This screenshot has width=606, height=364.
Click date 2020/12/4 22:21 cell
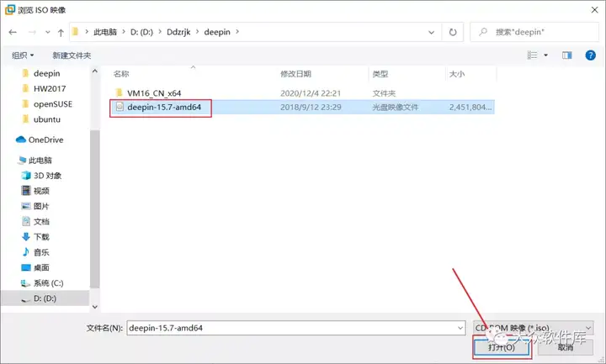coord(311,93)
